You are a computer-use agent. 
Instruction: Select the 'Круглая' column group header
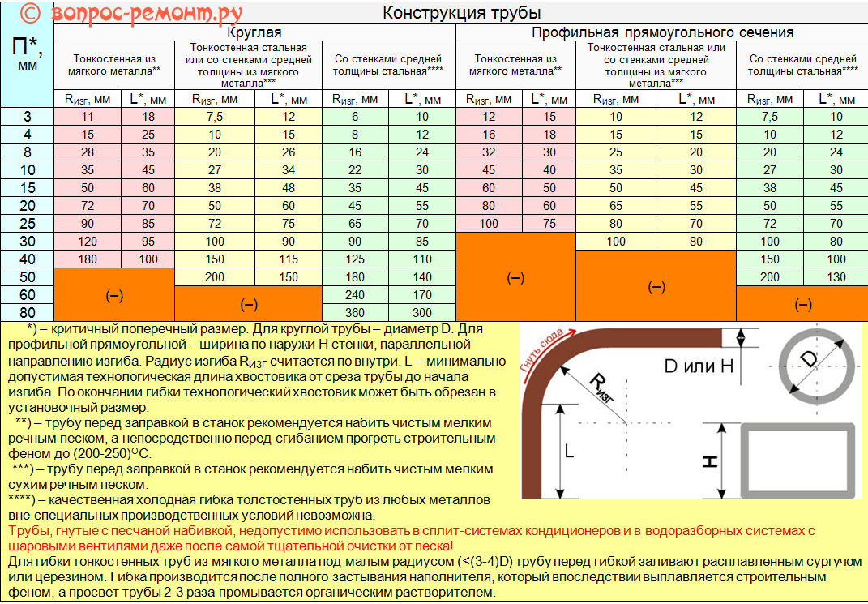pos(254,32)
